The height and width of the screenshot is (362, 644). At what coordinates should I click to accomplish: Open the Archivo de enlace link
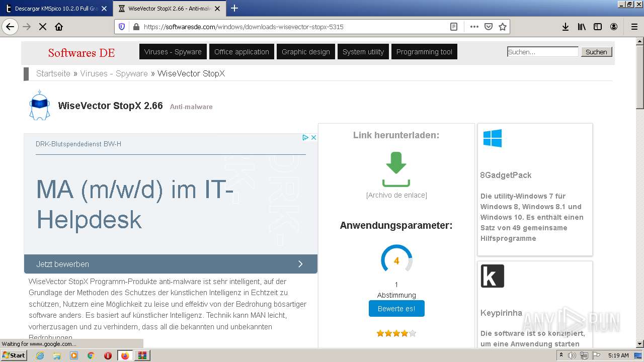coord(396,195)
